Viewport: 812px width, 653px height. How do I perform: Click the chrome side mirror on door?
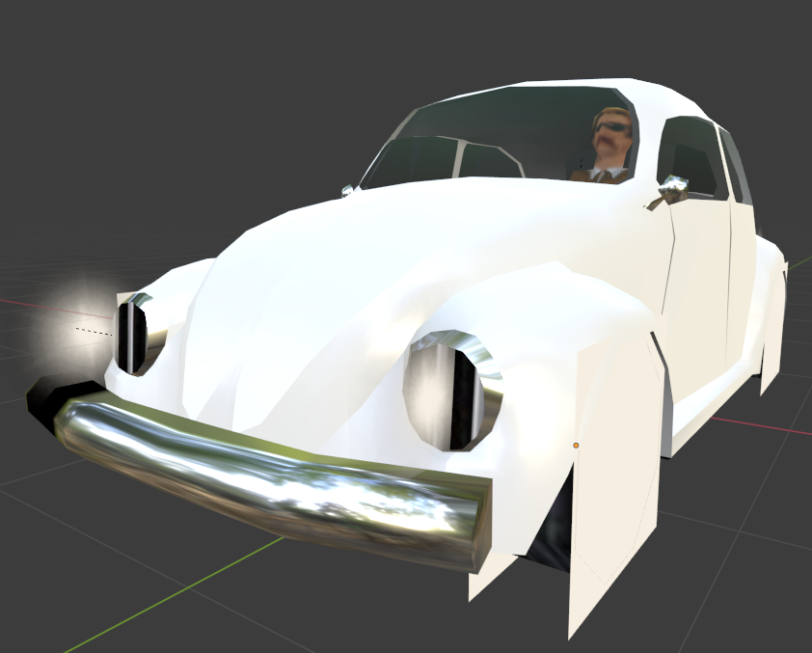coord(674,186)
